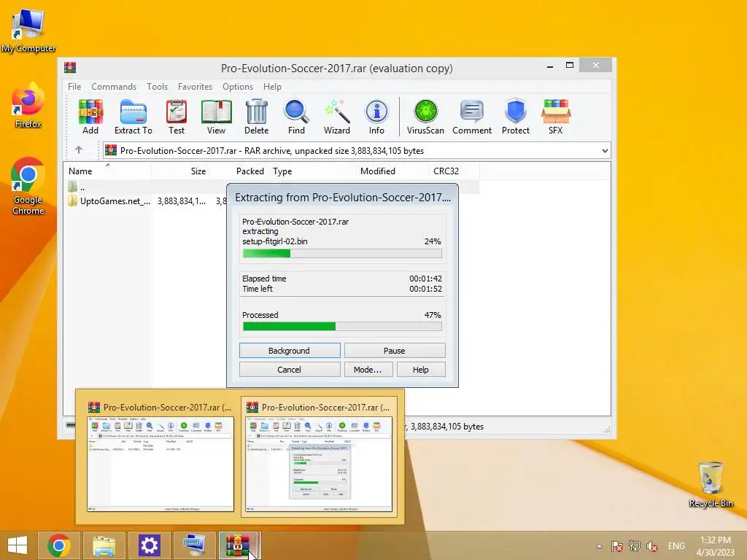Click the Extract To toolbar icon
This screenshot has height=560, width=747.
[133, 117]
